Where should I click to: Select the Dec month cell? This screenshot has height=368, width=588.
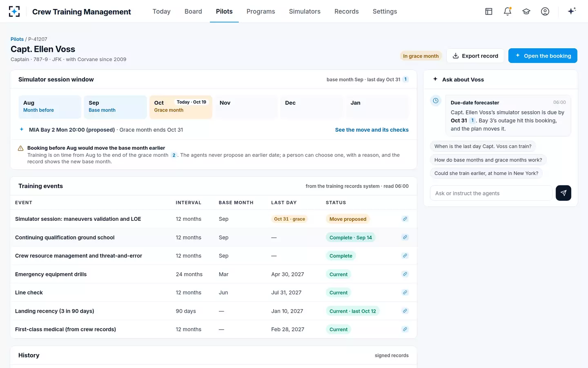click(x=312, y=107)
